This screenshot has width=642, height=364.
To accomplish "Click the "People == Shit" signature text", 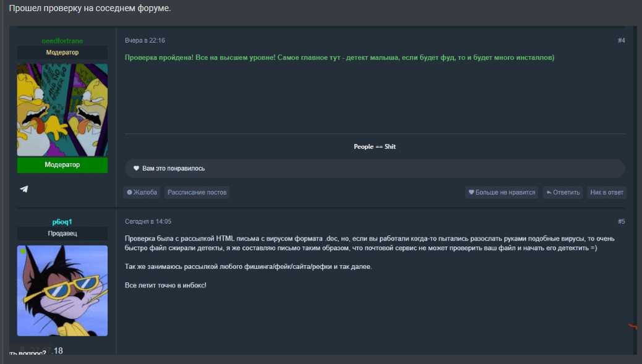I will coord(374,147).
